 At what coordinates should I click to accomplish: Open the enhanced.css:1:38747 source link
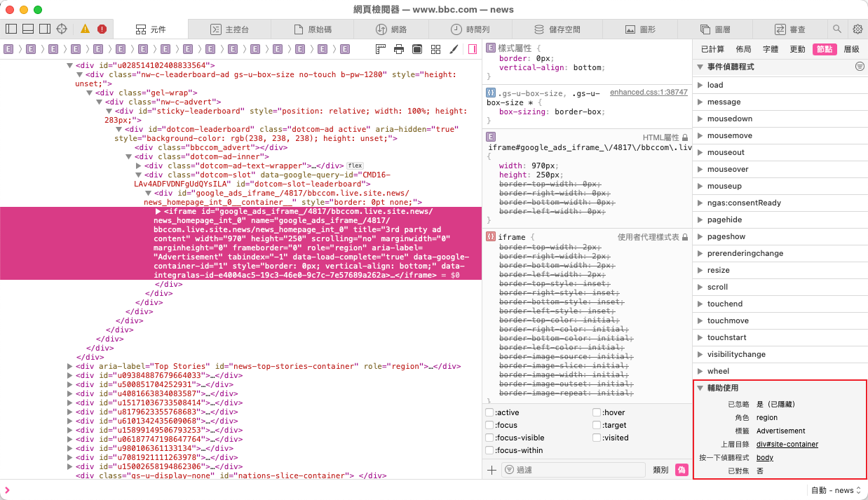[649, 93]
